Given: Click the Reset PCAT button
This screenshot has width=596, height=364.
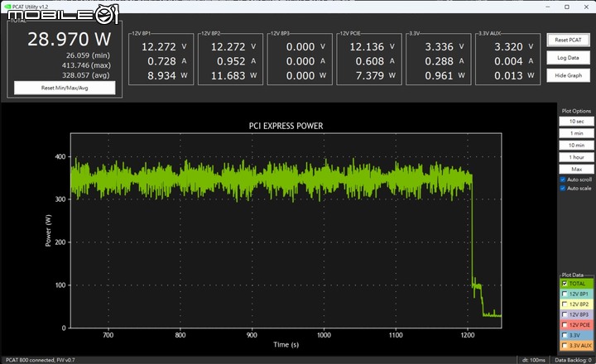Looking at the screenshot, I should point(568,40).
